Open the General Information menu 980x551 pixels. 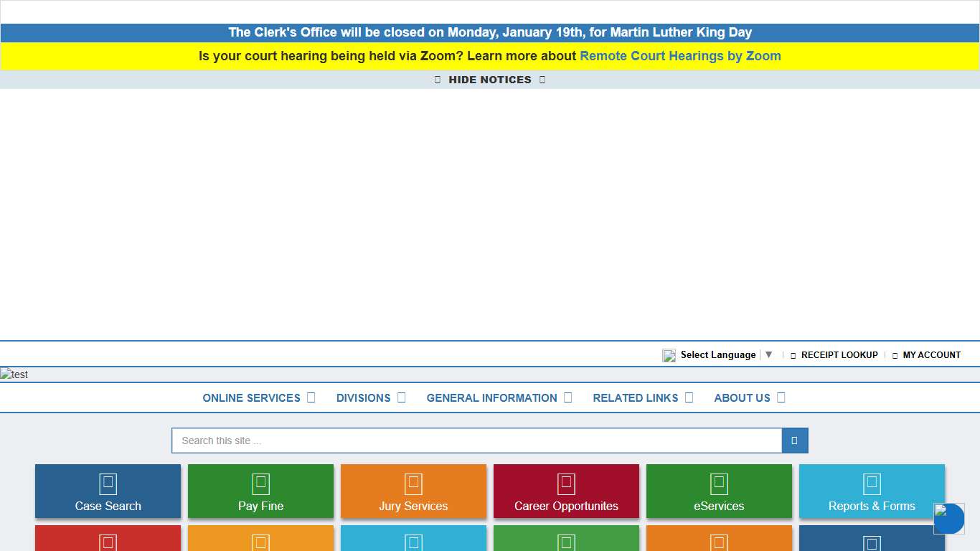coord(492,398)
